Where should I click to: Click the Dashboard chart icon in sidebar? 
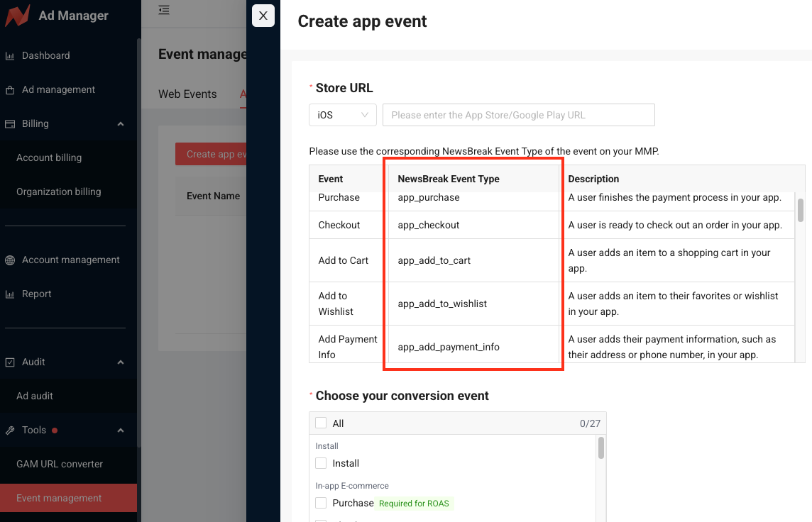10,55
